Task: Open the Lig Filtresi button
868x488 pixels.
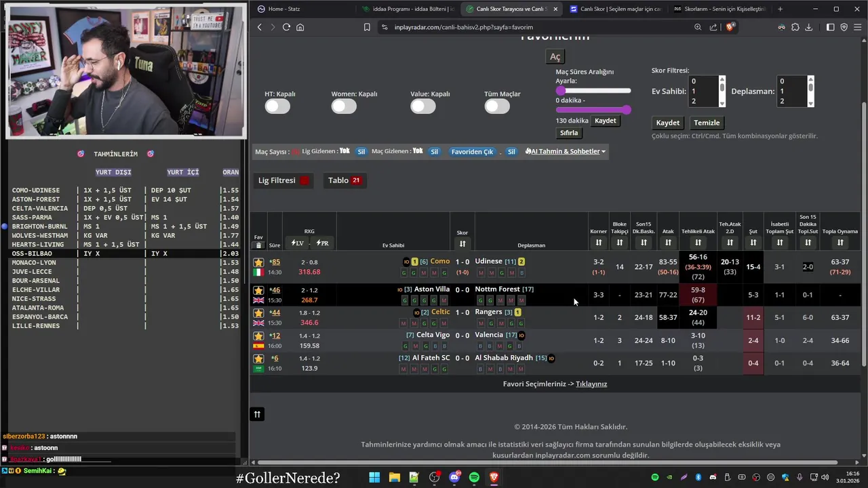Action: click(283, 180)
